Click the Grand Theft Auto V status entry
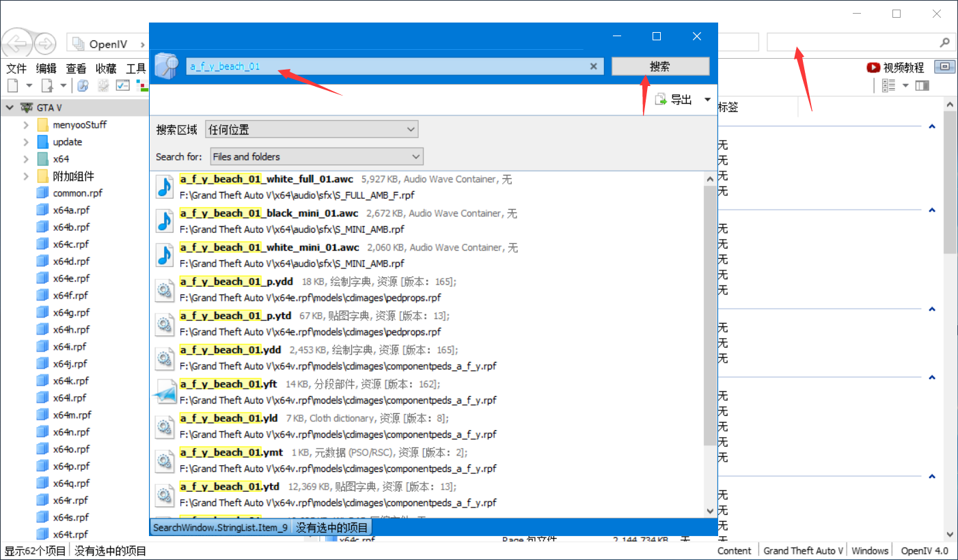The image size is (958, 560). point(803,551)
